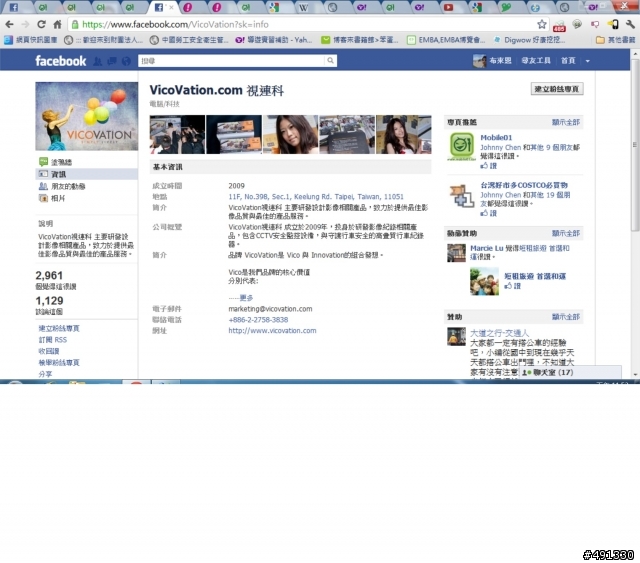
Task: Click the travel ad family thumbnail
Action: (484, 281)
